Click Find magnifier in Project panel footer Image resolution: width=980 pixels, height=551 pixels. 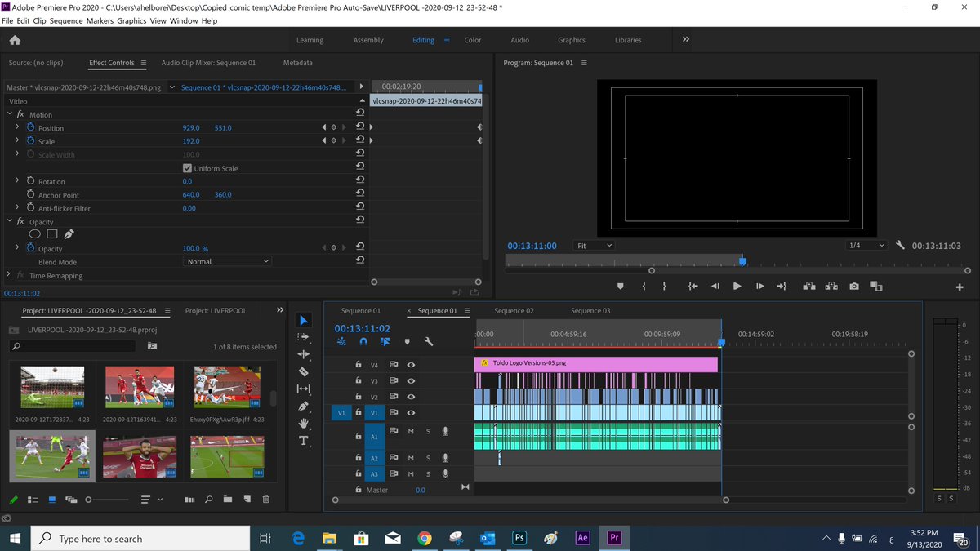209,499
